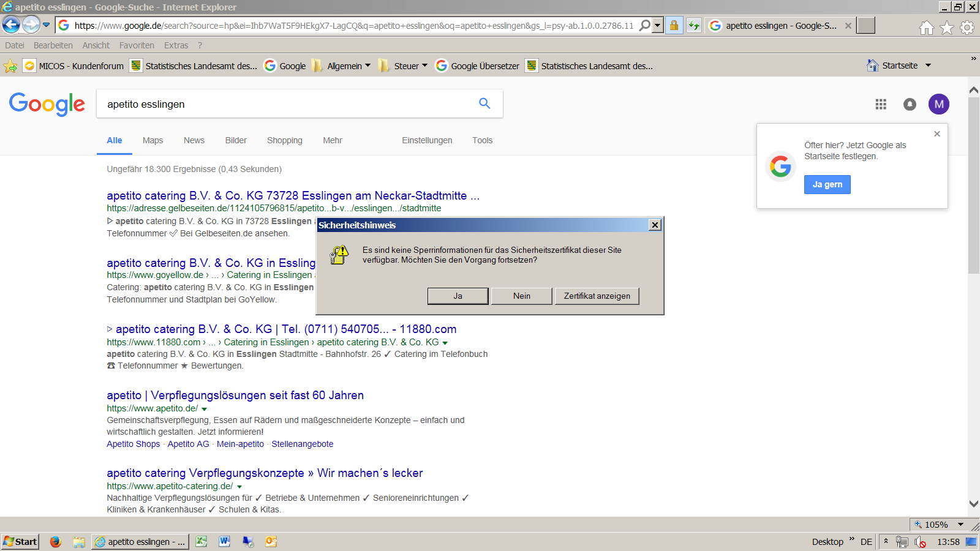Viewport: 980px width, 551px height.
Task: Open recent pages dropdown next to Forward
Action: coord(46,25)
